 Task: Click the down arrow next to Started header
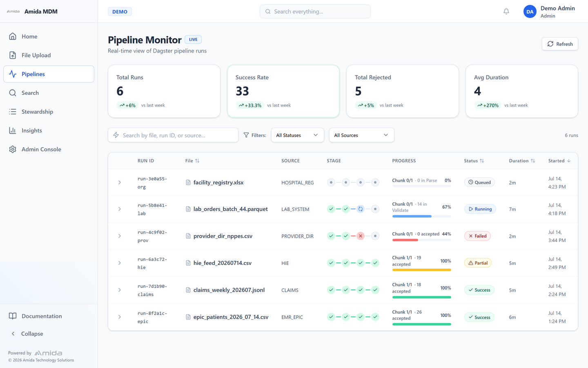click(569, 161)
